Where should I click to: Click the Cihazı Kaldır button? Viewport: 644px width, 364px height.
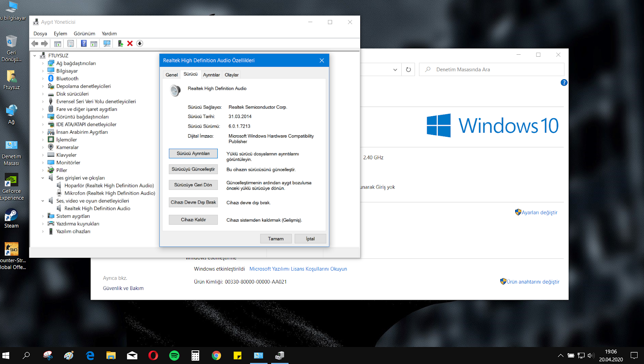click(193, 220)
